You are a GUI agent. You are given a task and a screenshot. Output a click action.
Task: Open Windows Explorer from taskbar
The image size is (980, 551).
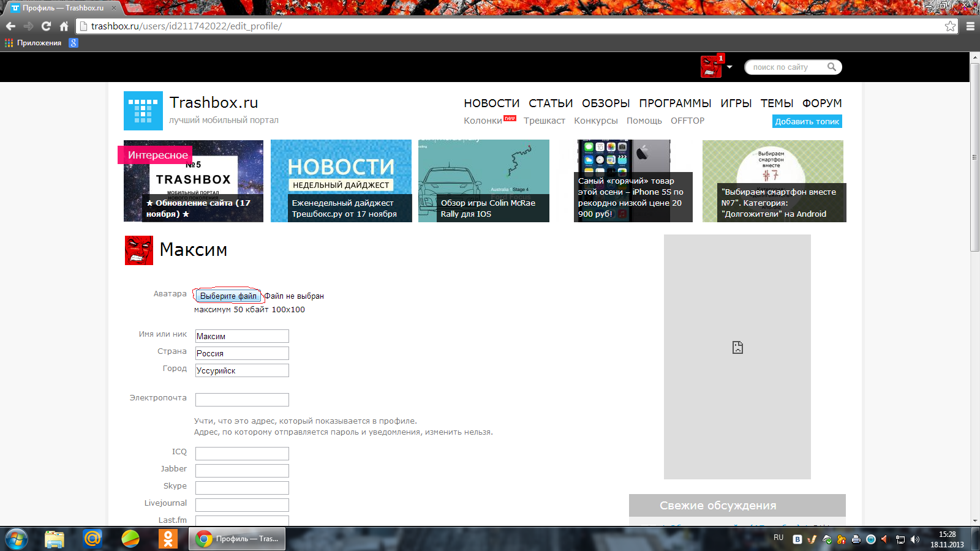55,539
